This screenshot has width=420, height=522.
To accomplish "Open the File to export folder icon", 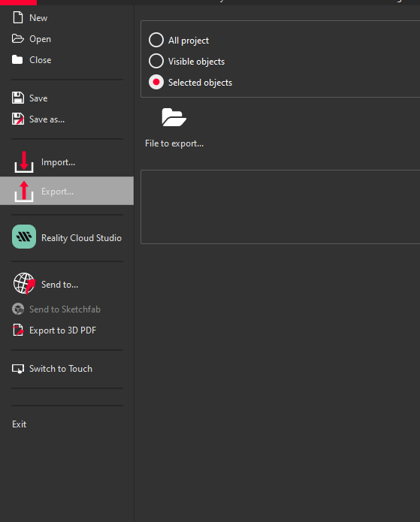I will click(x=174, y=117).
